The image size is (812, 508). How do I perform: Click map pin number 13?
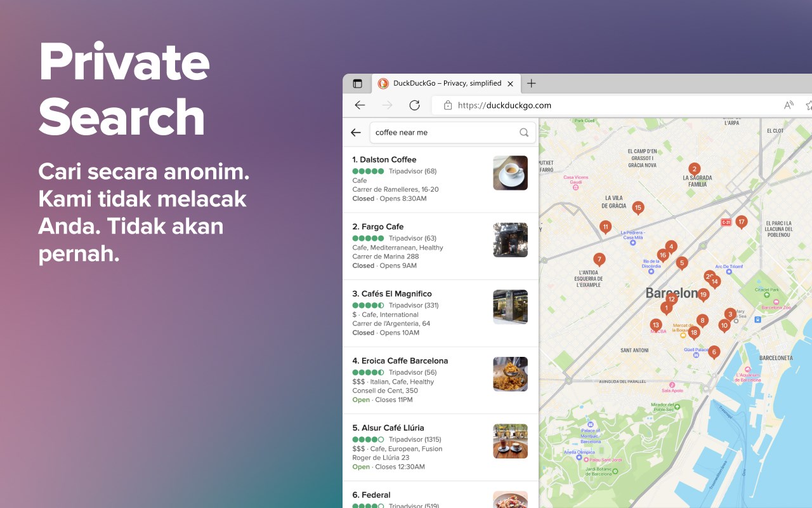pyautogui.click(x=656, y=326)
